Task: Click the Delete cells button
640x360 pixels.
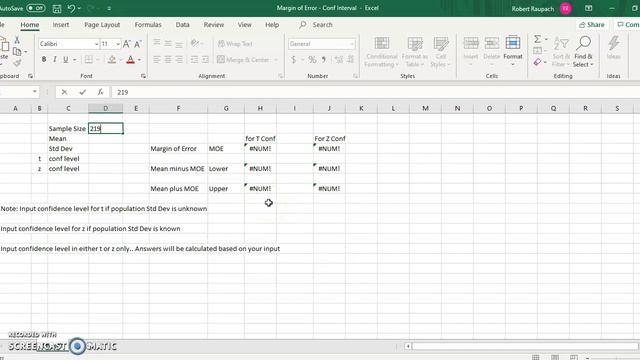Action: coord(492,51)
